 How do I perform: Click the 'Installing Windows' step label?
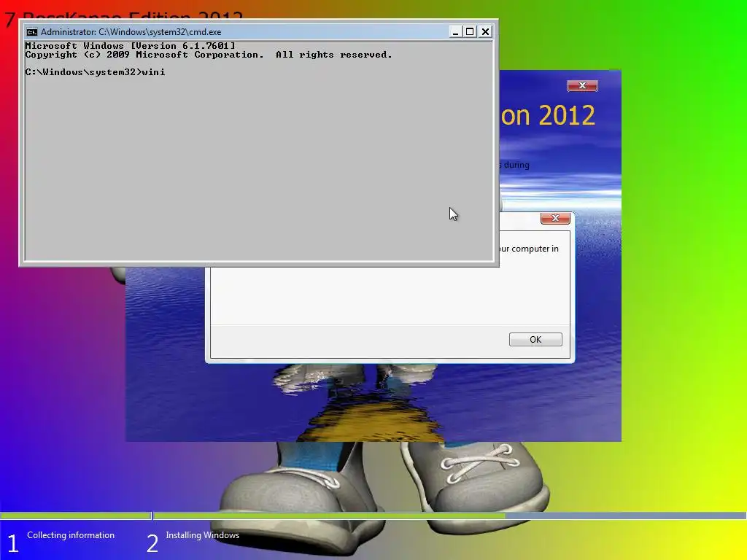pos(203,535)
